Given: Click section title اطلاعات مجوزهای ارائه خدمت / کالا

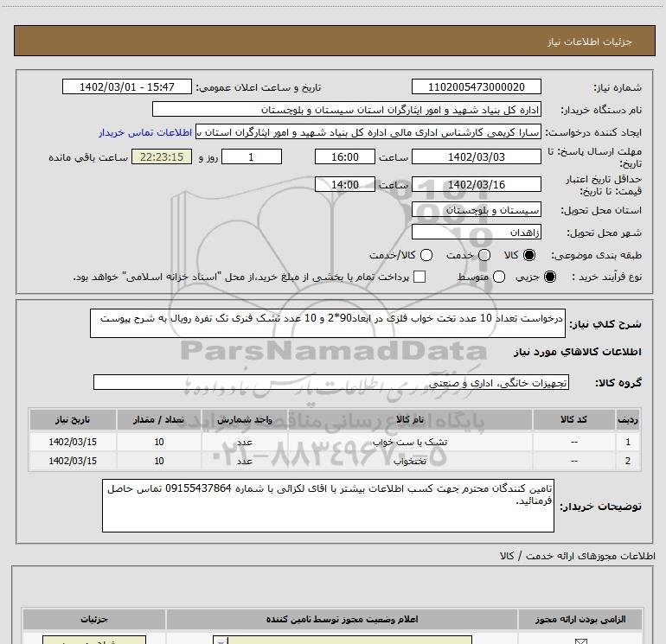Looking at the screenshot, I should pyautogui.click(x=577, y=556).
